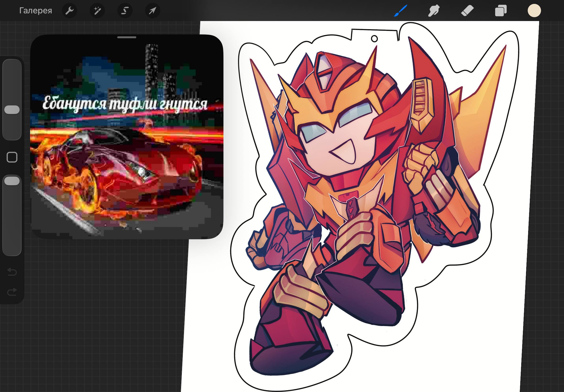Redo the last undone action
564x392 pixels.
[12, 292]
